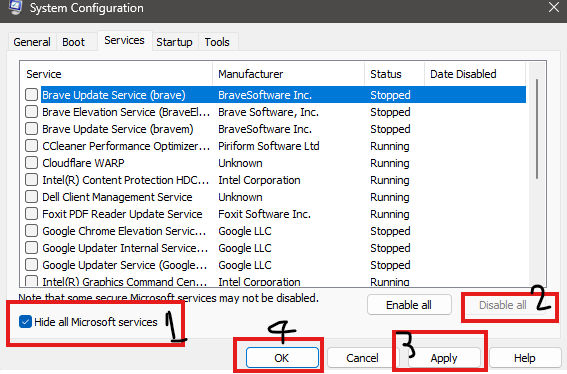Sort by the Manufacturer column header
This screenshot has height=374, width=567.
coord(289,74)
